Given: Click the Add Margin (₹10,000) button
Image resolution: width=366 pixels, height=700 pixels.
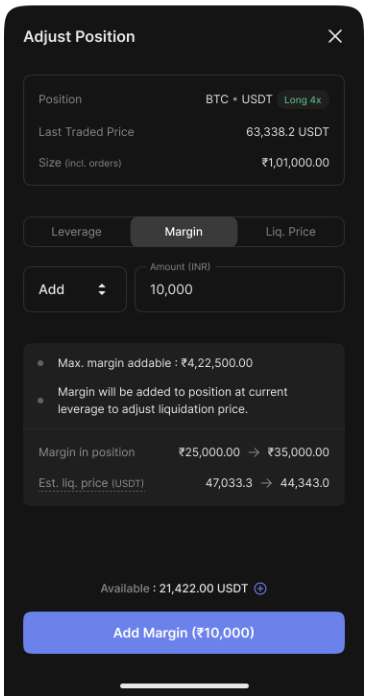Looking at the screenshot, I should point(184,633).
